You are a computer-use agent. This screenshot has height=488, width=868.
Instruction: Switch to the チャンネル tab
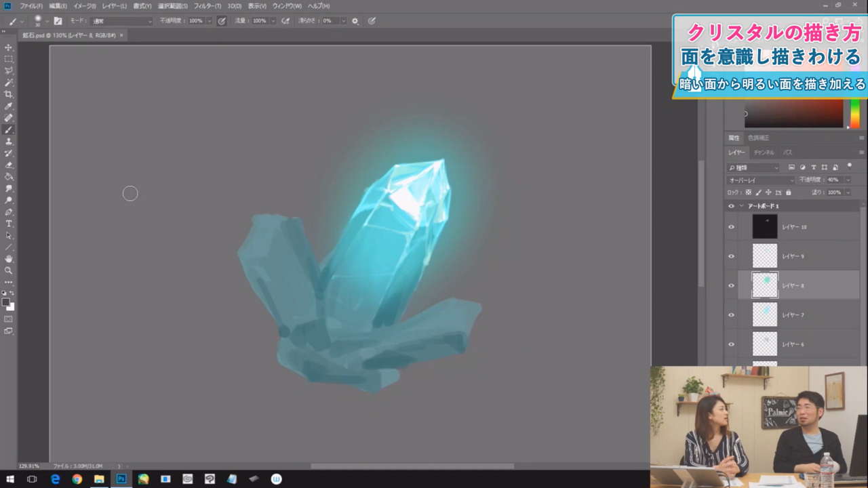click(764, 152)
